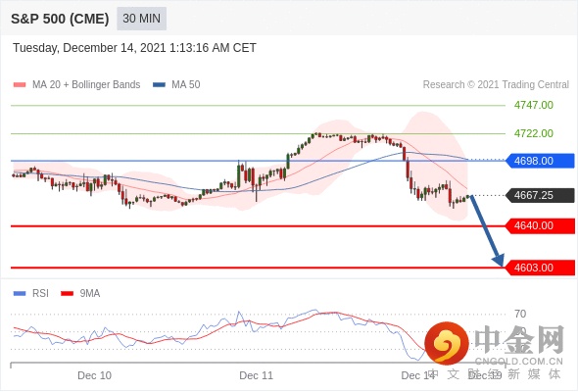This screenshot has height=392, width=578.
Task: Click the red 4640.00 support price tag
Action: (540, 225)
